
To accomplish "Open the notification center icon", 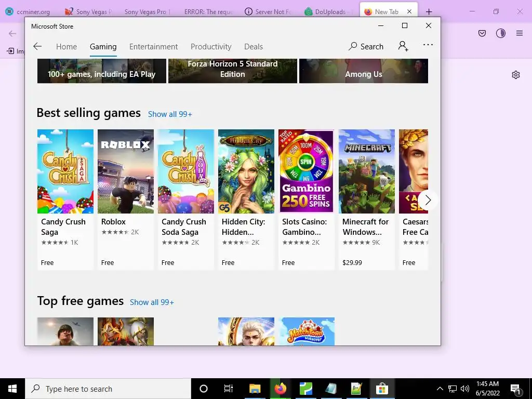I will (515, 389).
